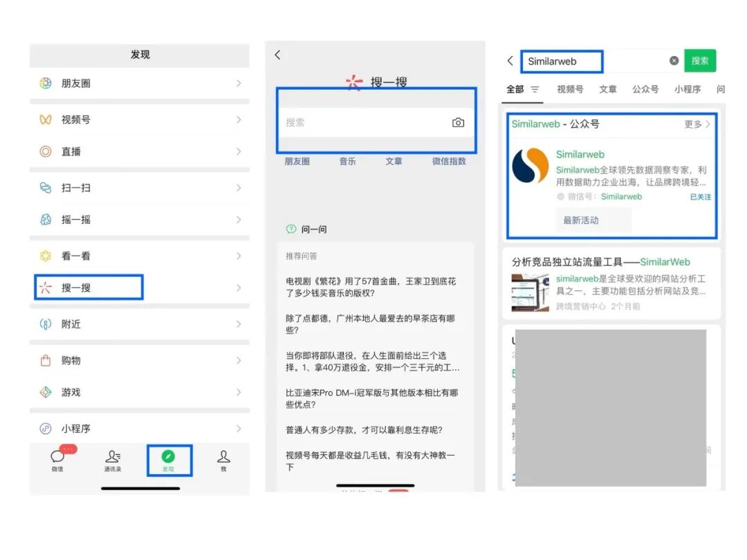The width and height of the screenshot is (747, 560).
Task: Tap the 搜一搜 Search star icon
Action: (x=45, y=288)
